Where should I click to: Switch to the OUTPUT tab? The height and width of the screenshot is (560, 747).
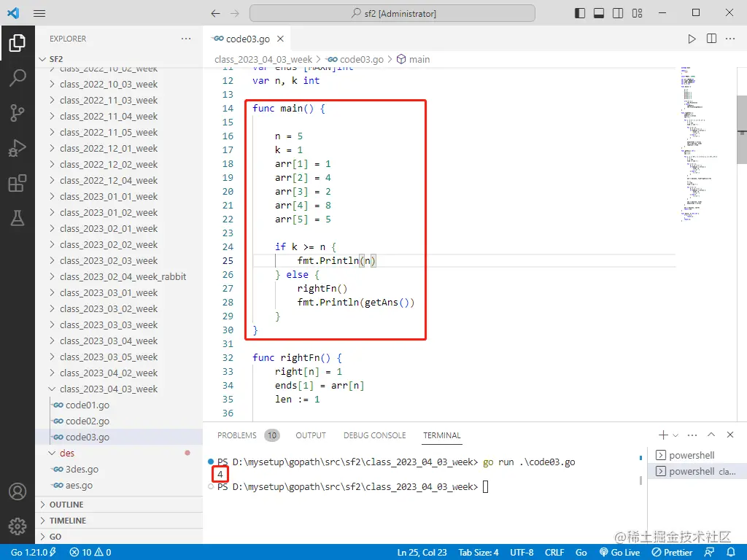click(x=311, y=435)
